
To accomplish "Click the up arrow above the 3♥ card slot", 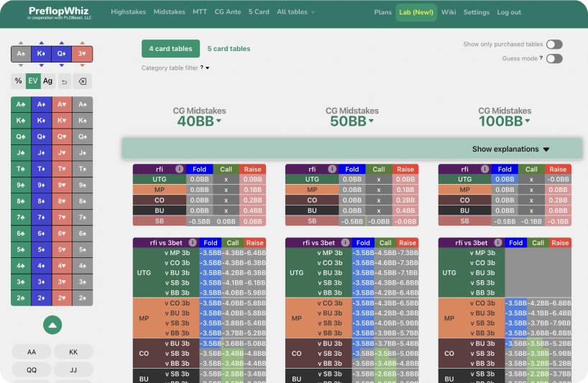I will click(x=83, y=43).
